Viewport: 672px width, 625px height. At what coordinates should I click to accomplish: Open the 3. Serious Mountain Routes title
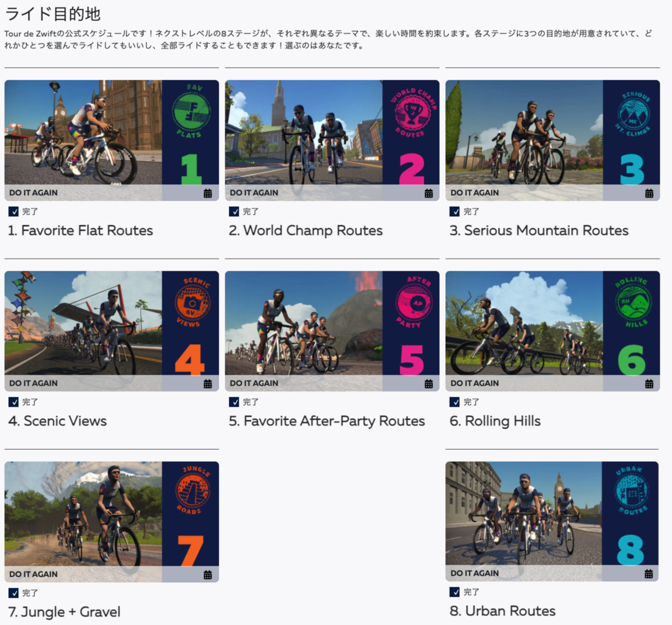tap(539, 231)
